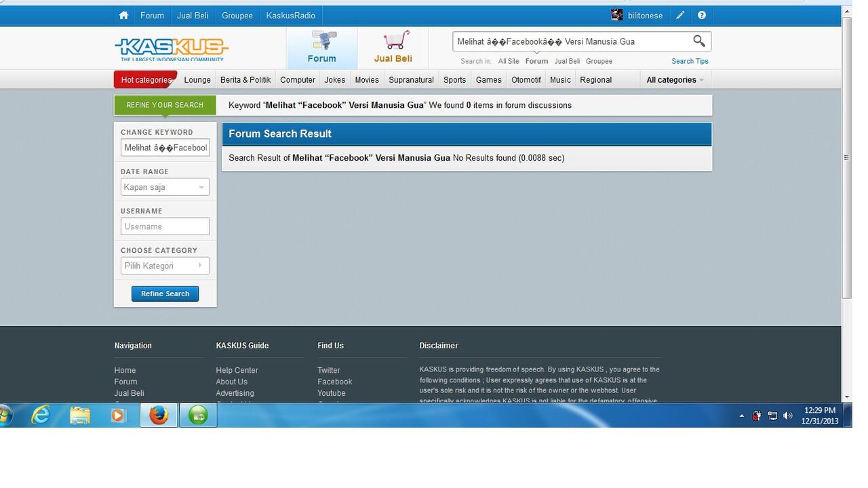Open Jual Beli in top bar
Image resolution: width=868 pixels, height=488 pixels.
coord(193,15)
